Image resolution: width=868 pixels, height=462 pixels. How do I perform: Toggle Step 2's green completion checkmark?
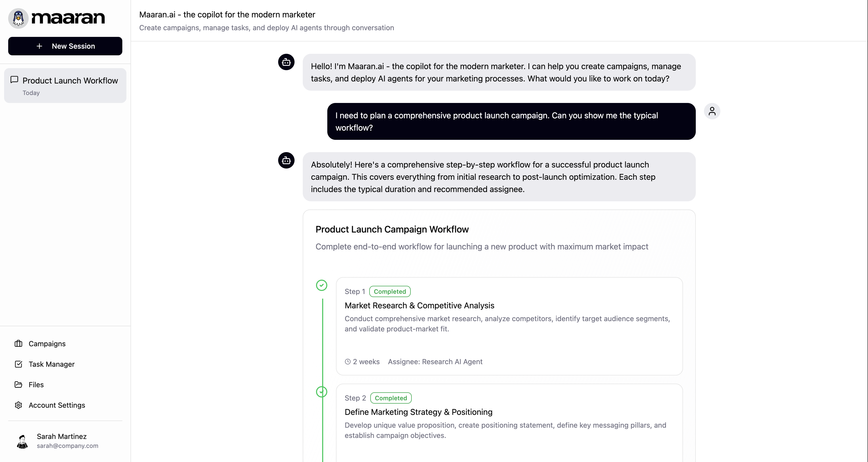click(x=322, y=392)
